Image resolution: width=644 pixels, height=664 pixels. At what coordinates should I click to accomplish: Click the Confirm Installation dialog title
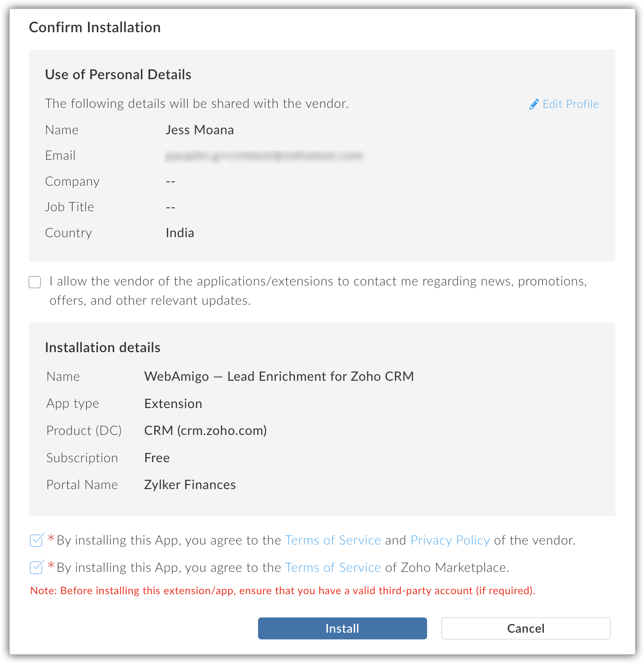95,27
